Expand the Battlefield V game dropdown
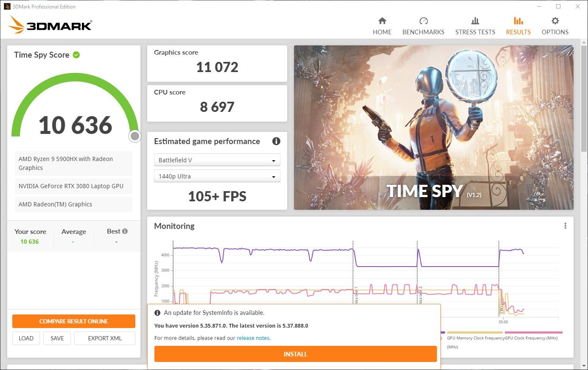 (x=217, y=160)
